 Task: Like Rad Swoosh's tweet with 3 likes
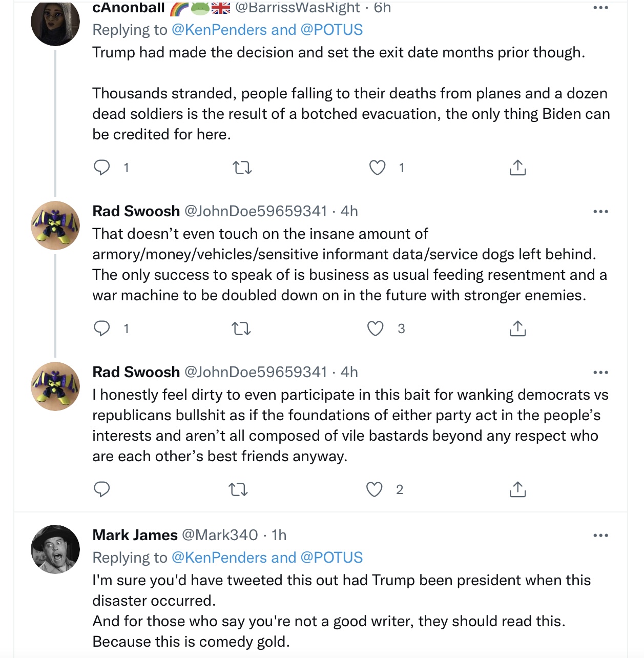coord(376,328)
